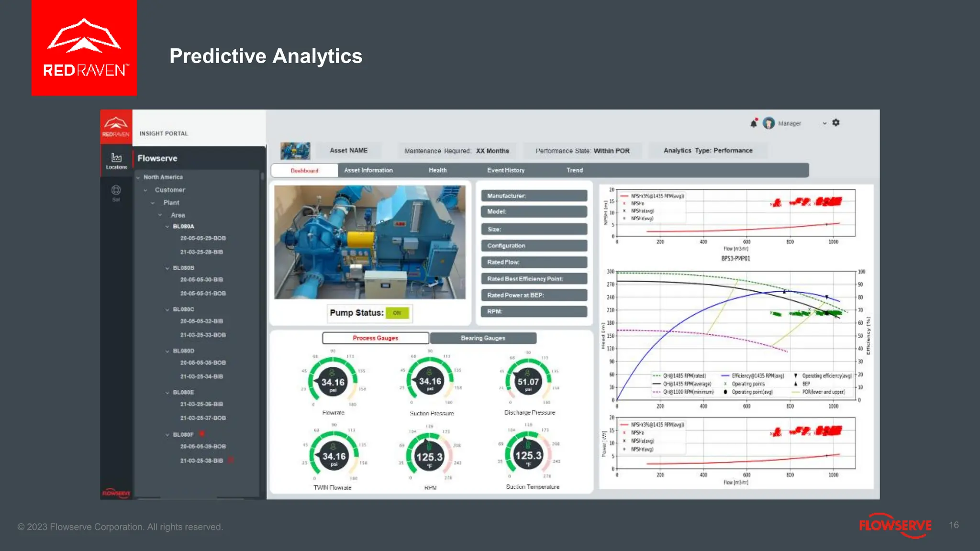Collapse the BL080D group
980x551 pixels.
click(x=167, y=352)
